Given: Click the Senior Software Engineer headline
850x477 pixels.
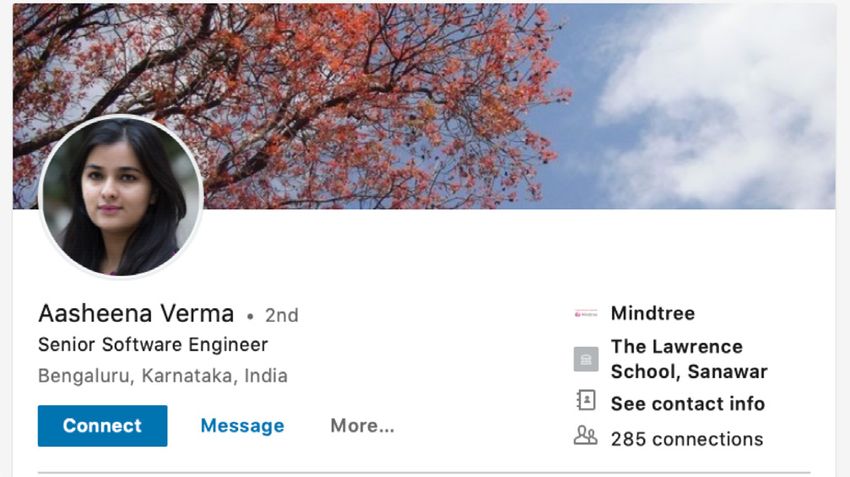Looking at the screenshot, I should pyautogui.click(x=153, y=345).
